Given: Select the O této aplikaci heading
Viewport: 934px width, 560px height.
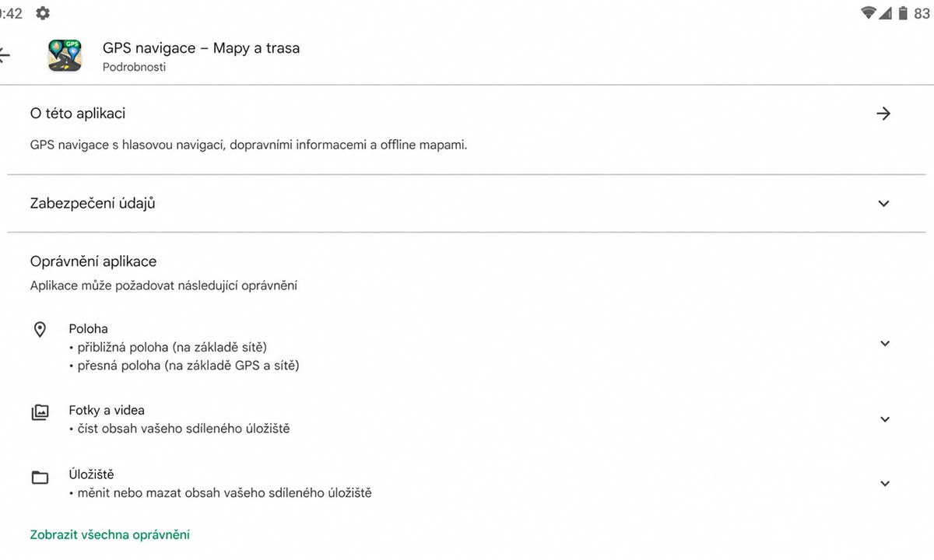Looking at the screenshot, I should pyautogui.click(x=78, y=114).
